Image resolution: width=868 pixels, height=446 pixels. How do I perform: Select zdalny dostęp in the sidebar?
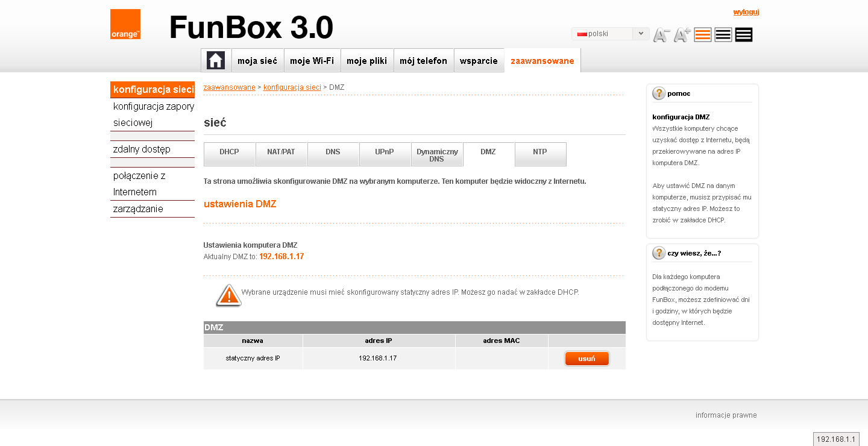point(142,149)
